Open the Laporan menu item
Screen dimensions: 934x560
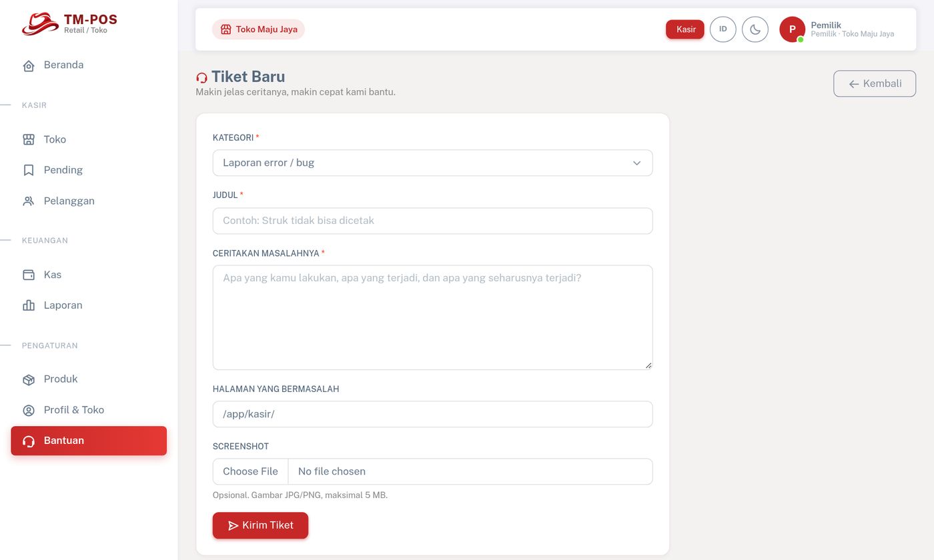tap(89, 305)
